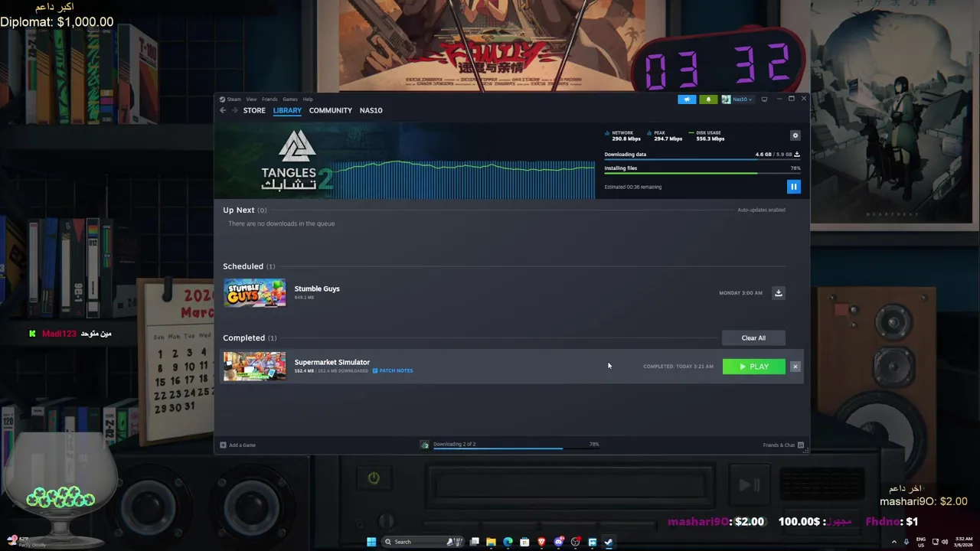Open the Games menu

(290, 99)
